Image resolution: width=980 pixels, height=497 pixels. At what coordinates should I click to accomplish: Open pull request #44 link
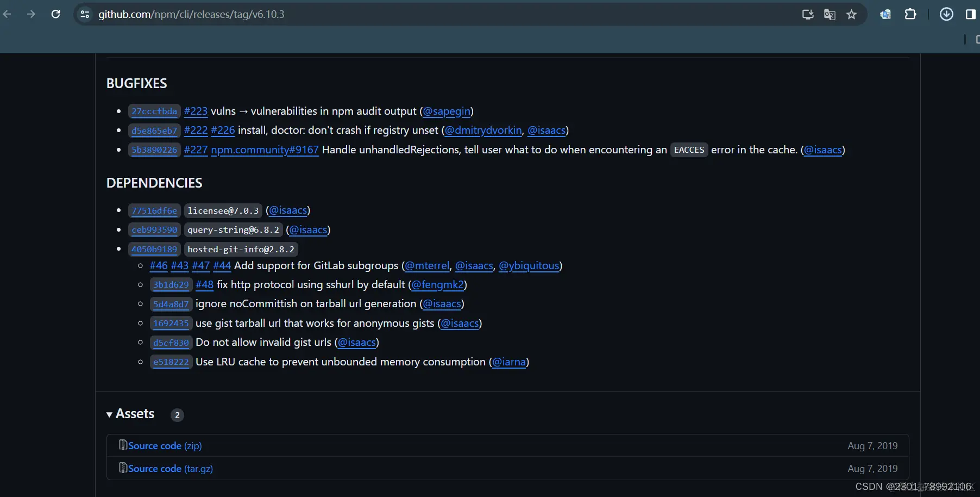click(x=222, y=266)
